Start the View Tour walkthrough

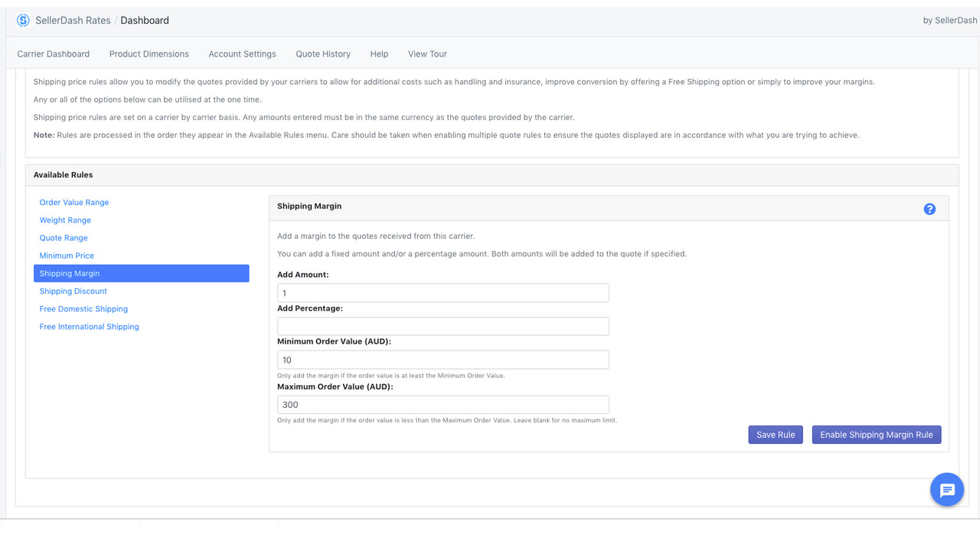426,54
